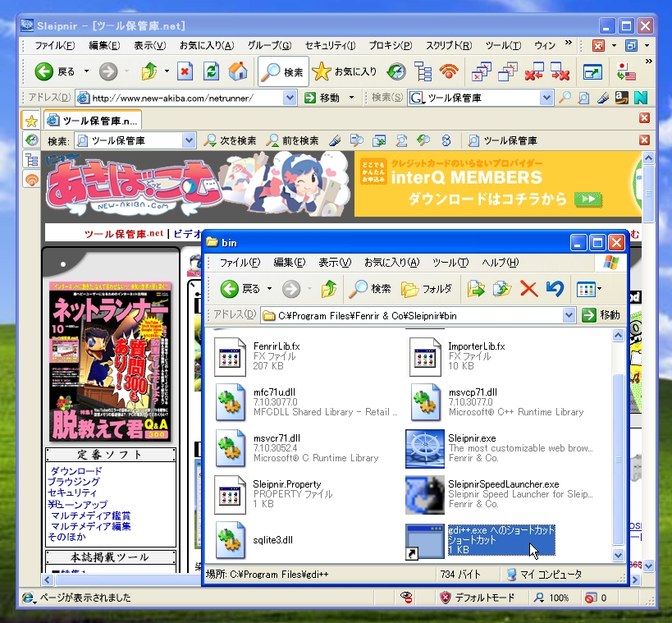Click the デフォルトモード security status item

[477, 598]
